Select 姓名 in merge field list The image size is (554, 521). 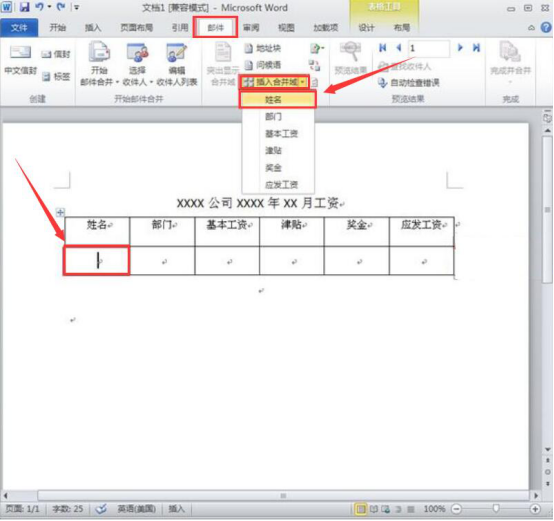point(277,100)
